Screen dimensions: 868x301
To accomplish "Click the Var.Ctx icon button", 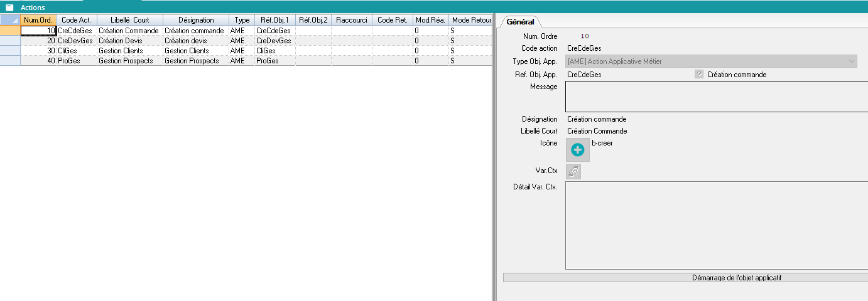I will pos(573,171).
